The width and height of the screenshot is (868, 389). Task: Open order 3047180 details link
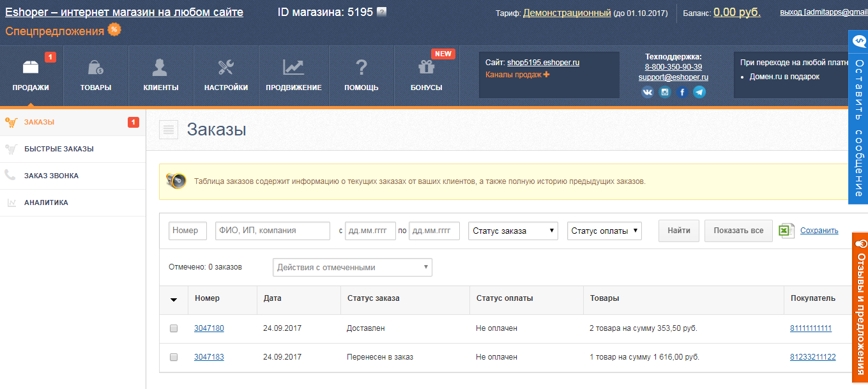click(x=209, y=327)
